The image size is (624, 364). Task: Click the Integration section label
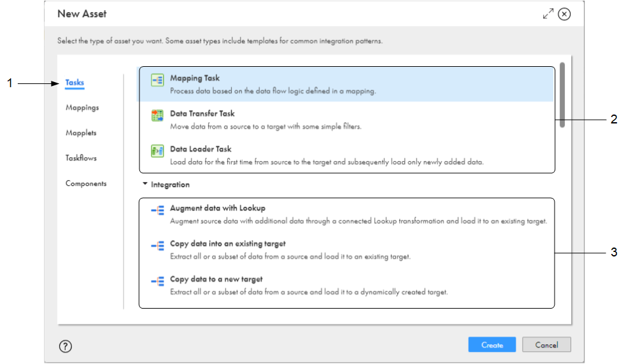(171, 185)
